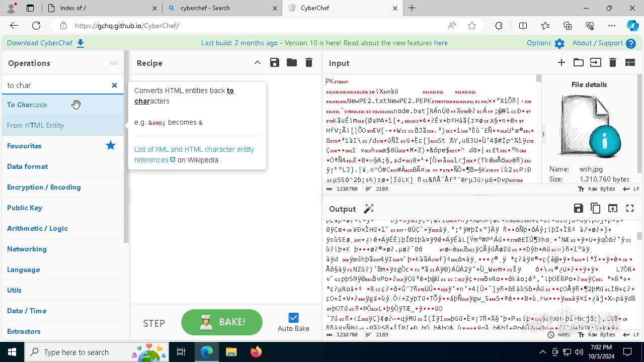Save output to file icon
Screen dimensions: 644x362
578,208
